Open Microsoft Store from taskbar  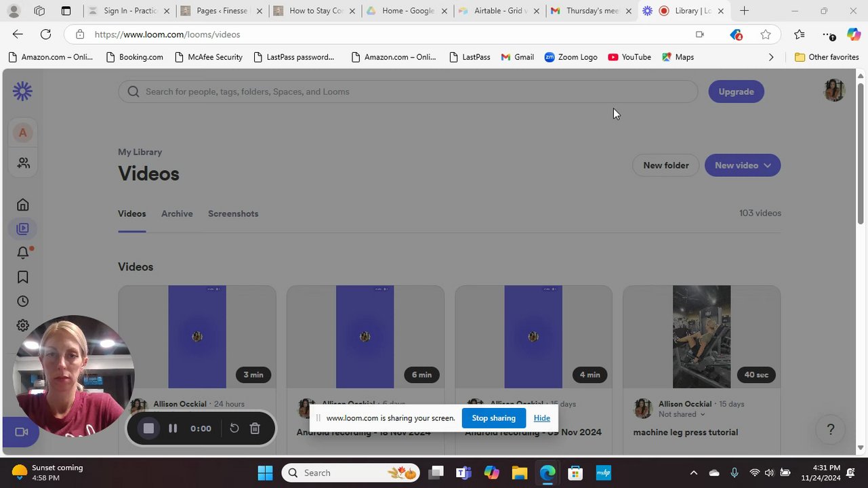click(575, 473)
